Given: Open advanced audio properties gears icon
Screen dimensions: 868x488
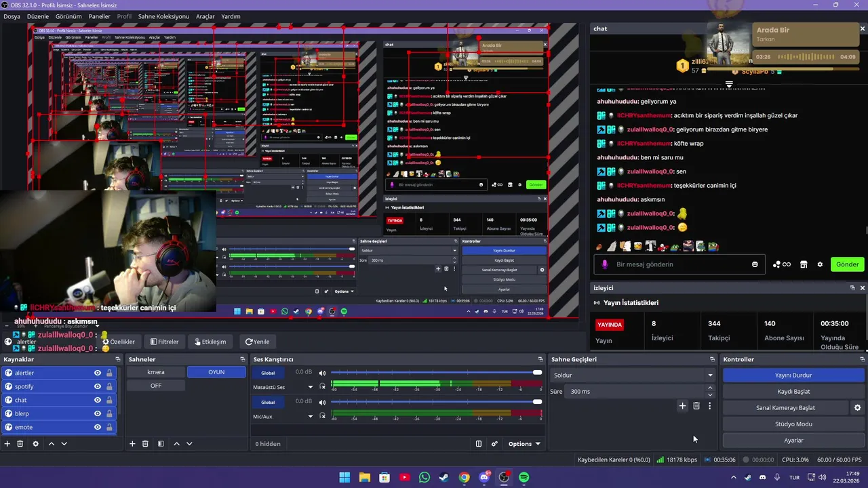Looking at the screenshot, I should (494, 444).
